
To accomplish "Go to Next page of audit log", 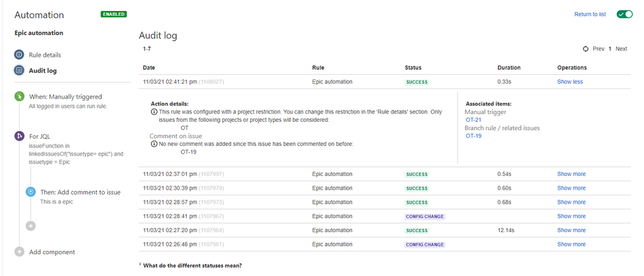I will (621, 49).
